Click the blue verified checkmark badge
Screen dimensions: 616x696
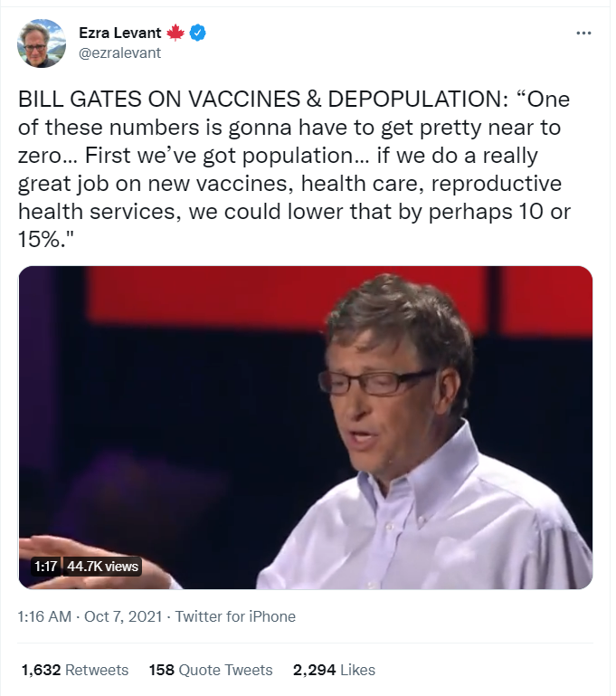197,33
